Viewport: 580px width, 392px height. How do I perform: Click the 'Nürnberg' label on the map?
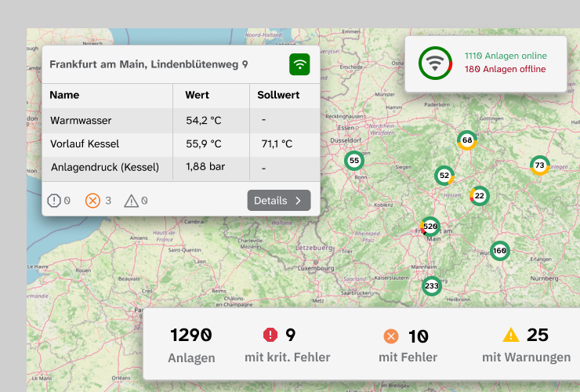point(544,278)
